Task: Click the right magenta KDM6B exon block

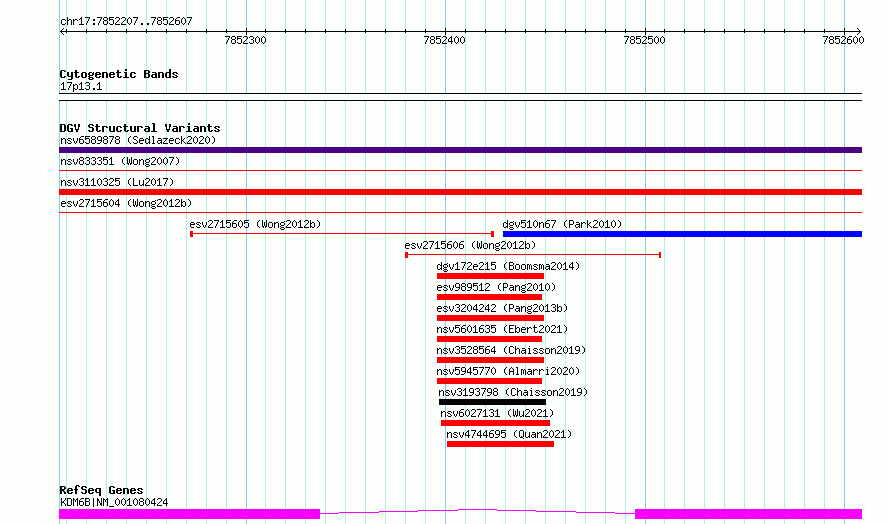Action: tap(749, 514)
